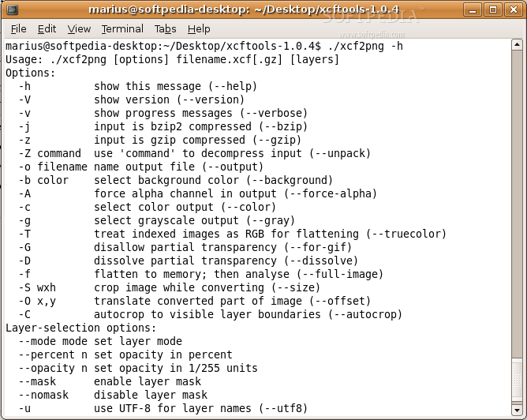The width and height of the screenshot is (527, 420).
Task: Open the File menu
Action: pyautogui.click(x=19, y=28)
